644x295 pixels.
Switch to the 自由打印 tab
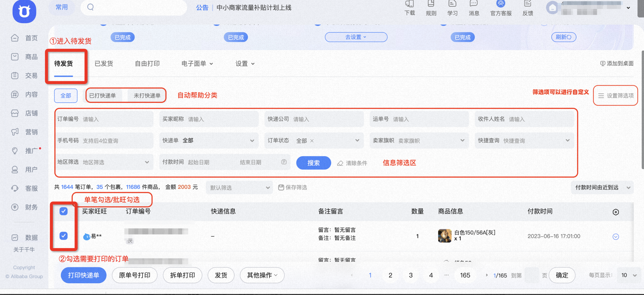coord(147,64)
